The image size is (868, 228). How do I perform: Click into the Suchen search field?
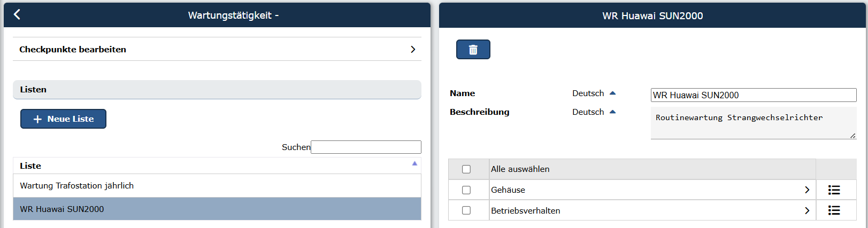point(366,147)
